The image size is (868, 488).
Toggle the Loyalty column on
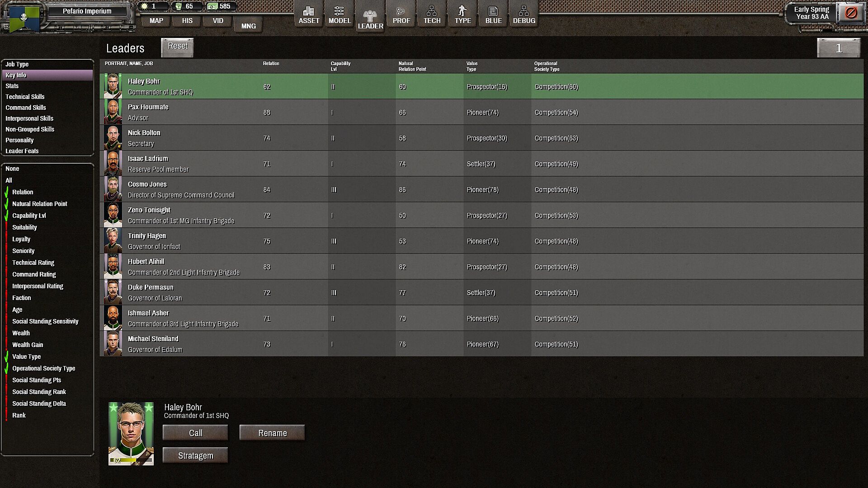tap(21, 239)
